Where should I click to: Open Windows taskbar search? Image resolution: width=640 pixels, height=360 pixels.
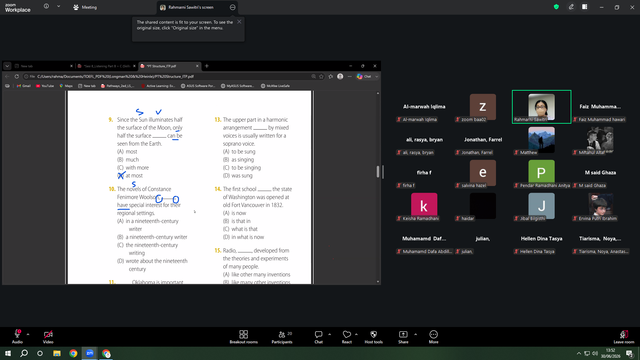(24, 353)
